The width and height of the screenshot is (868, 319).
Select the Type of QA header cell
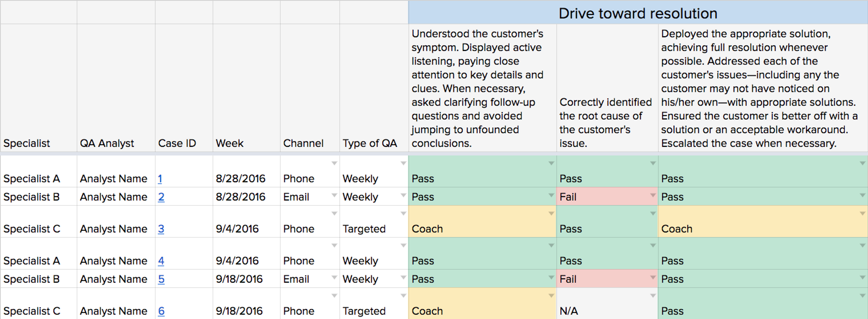(374, 88)
